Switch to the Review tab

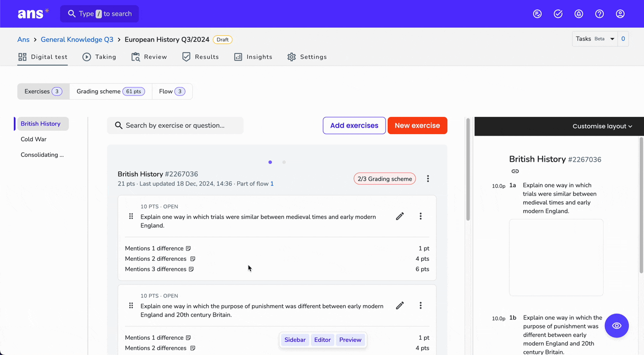[x=149, y=57]
